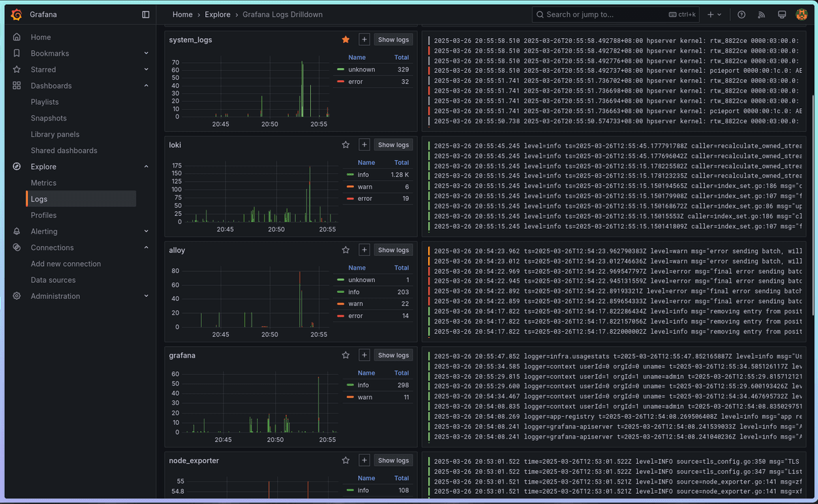This screenshot has width=818, height=504.
Task: Star the loki service
Action: pos(346,145)
